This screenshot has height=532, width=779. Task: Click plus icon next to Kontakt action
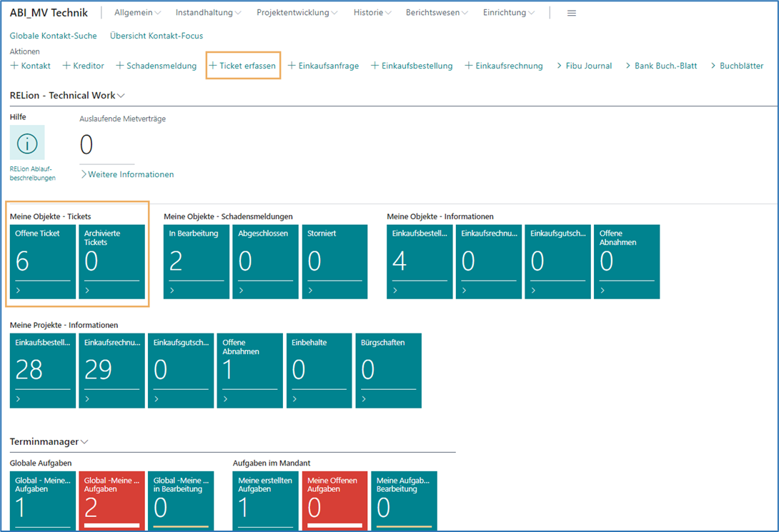[x=14, y=66]
